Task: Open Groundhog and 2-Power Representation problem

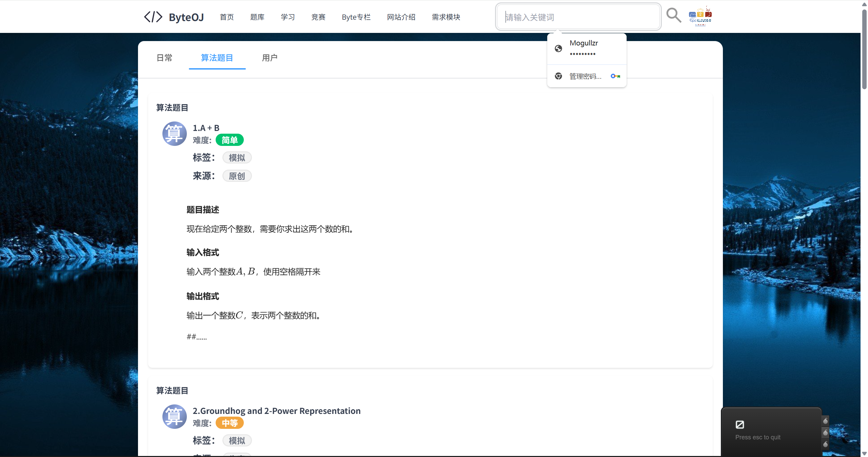Action: click(276, 411)
